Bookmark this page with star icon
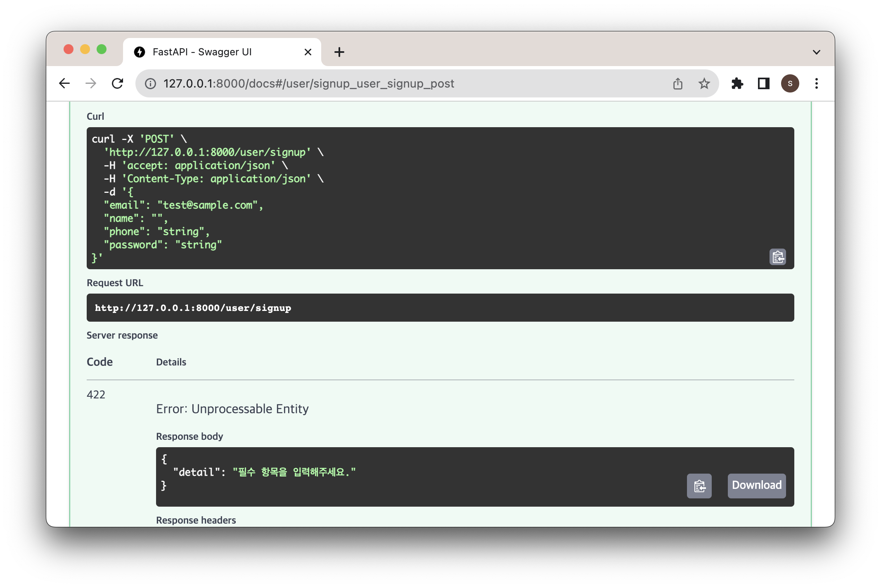 tap(704, 84)
